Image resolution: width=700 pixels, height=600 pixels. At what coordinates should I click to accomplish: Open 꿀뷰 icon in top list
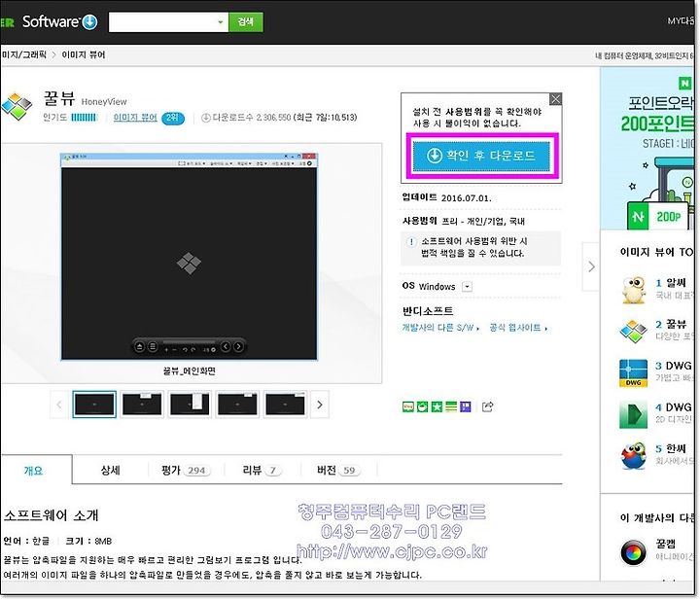click(x=634, y=332)
